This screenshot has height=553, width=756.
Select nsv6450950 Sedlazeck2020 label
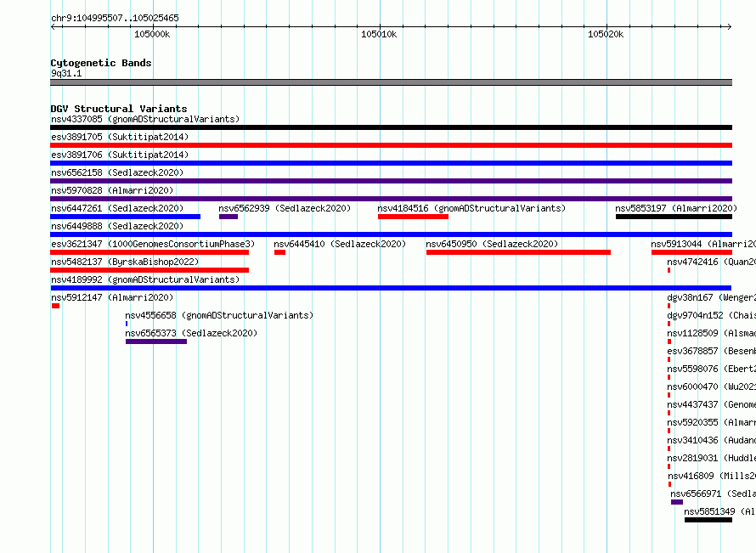[x=492, y=244]
